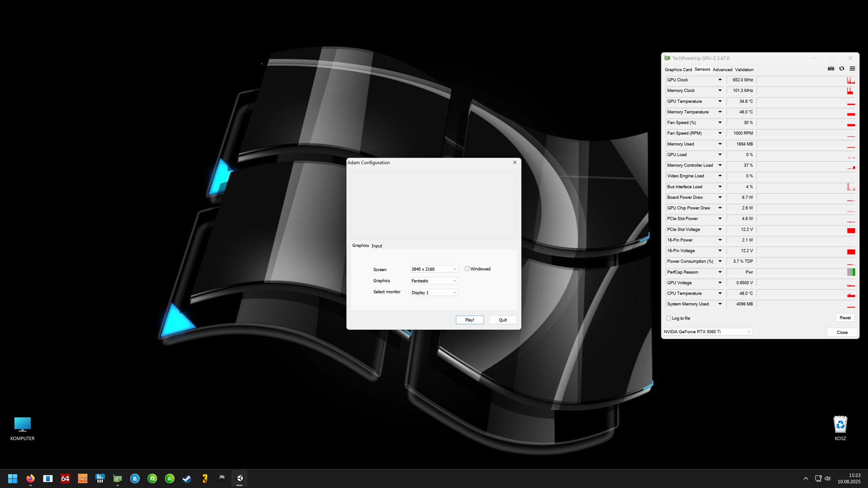The width and height of the screenshot is (868, 488).
Task: Click GPU-Z screenshot camera icon
Action: tap(831, 69)
